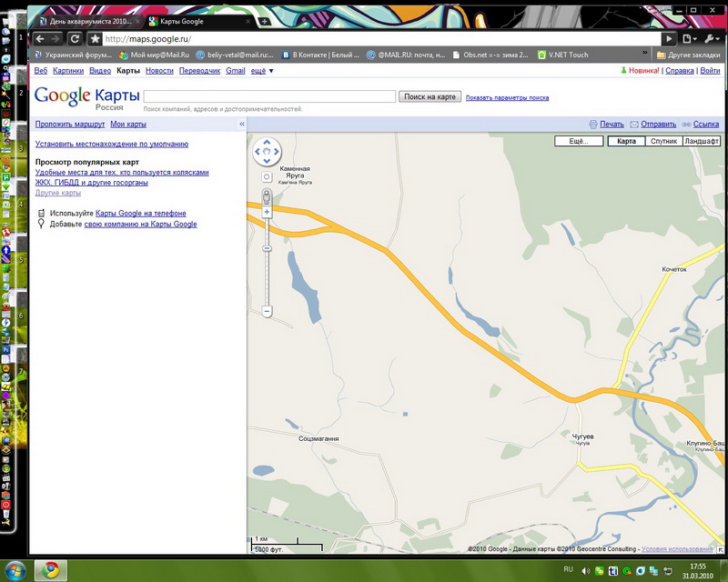Collapse the left side panel with double chevron
The width and height of the screenshot is (728, 582).
coord(242,124)
